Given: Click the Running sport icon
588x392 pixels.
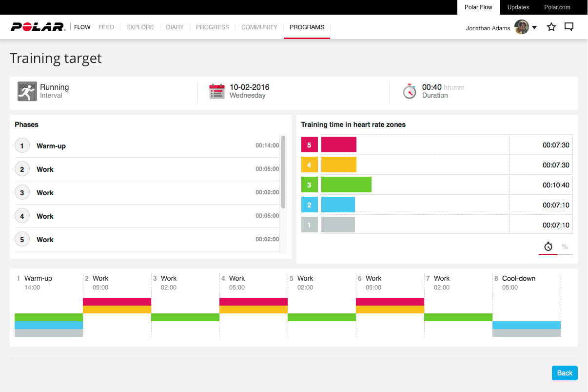Looking at the screenshot, I should (x=27, y=91).
